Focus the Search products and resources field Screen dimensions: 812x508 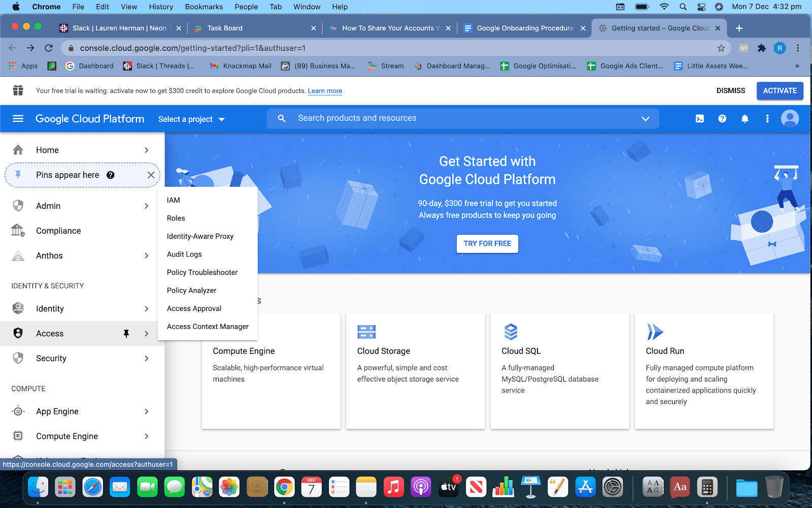click(x=462, y=118)
